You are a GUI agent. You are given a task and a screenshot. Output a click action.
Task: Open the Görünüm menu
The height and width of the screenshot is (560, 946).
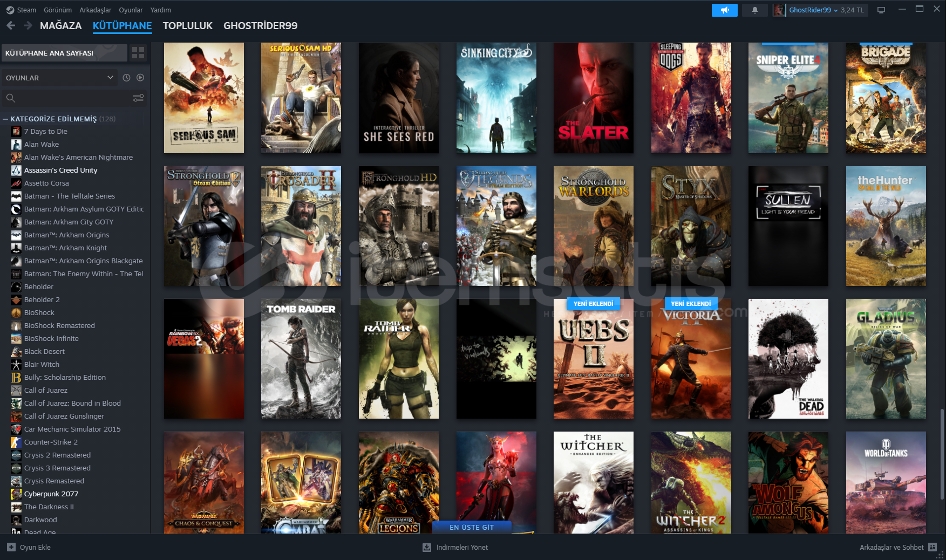(58, 10)
